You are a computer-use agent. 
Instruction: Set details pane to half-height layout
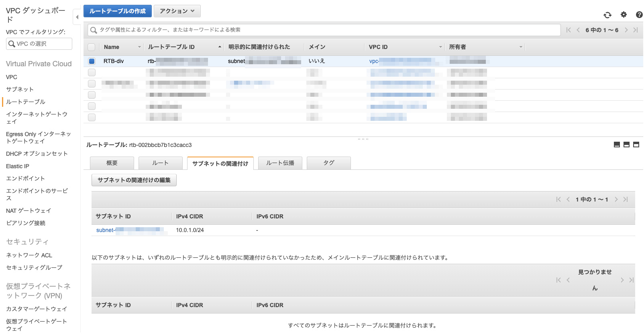pos(626,145)
